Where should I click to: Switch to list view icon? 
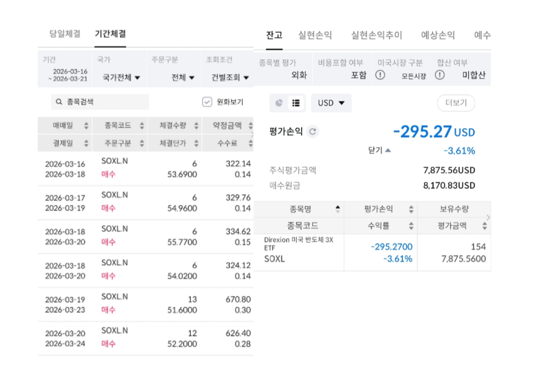[296, 103]
